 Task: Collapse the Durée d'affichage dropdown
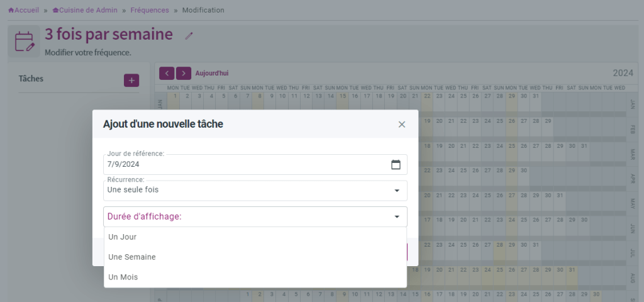(397, 216)
